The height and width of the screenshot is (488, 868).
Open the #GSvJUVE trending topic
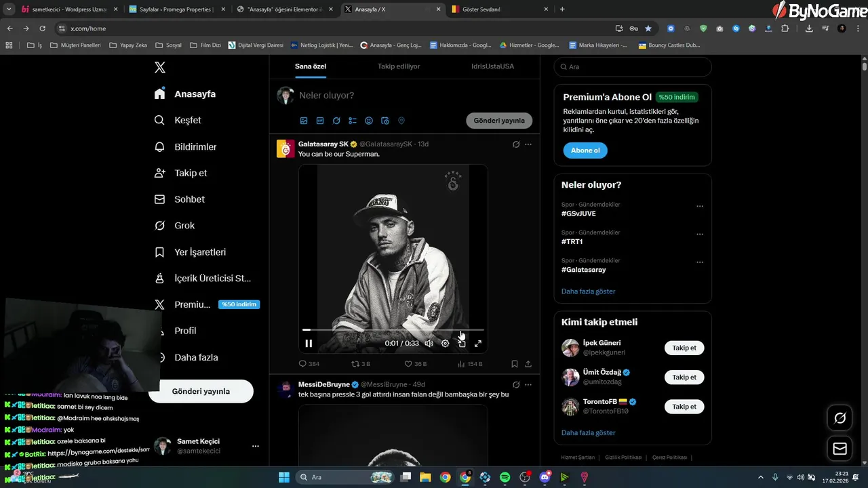pos(578,213)
